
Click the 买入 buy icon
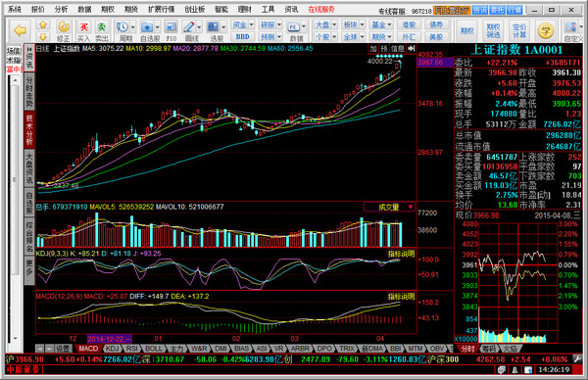[x=84, y=27]
